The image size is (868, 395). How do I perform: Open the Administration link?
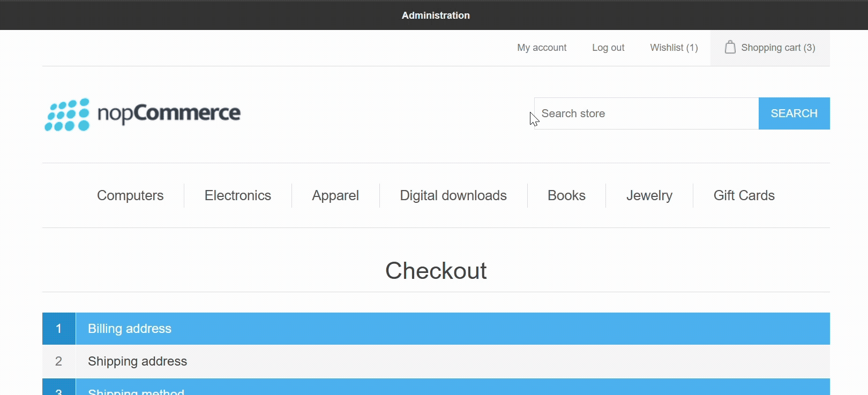pos(436,16)
